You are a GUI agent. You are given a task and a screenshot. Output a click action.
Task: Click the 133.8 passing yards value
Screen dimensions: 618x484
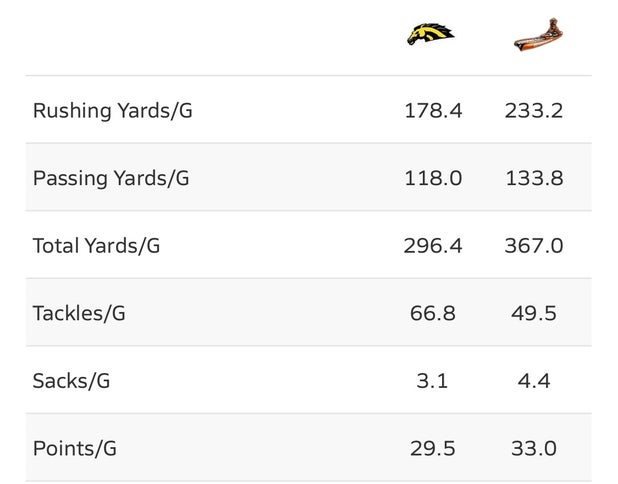click(x=534, y=178)
